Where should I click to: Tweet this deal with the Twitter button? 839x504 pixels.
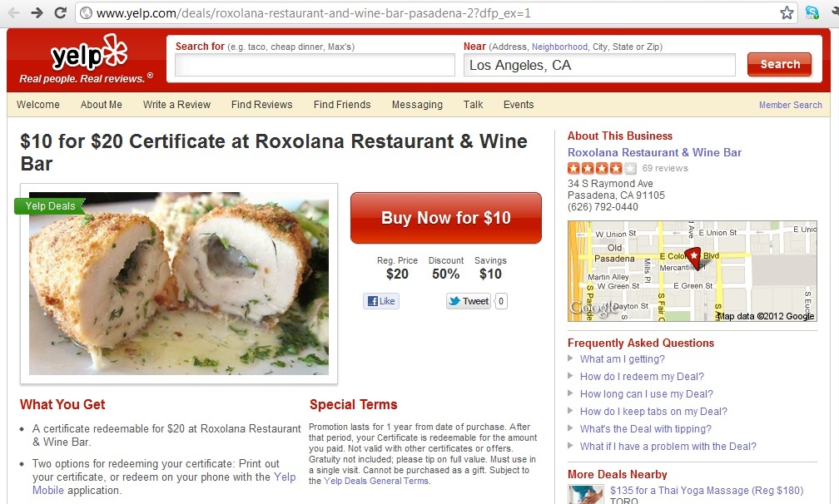click(x=469, y=301)
